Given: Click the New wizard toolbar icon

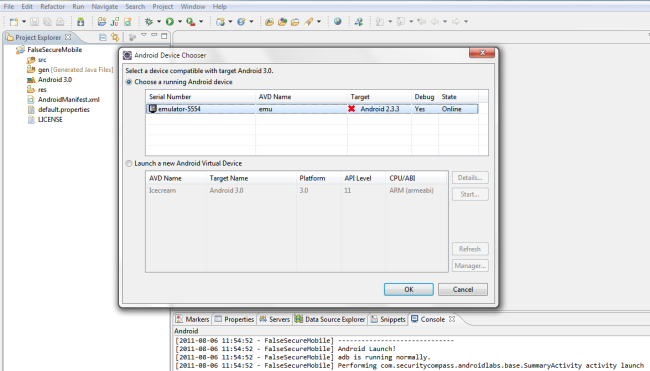Looking at the screenshot, I should (x=14, y=22).
